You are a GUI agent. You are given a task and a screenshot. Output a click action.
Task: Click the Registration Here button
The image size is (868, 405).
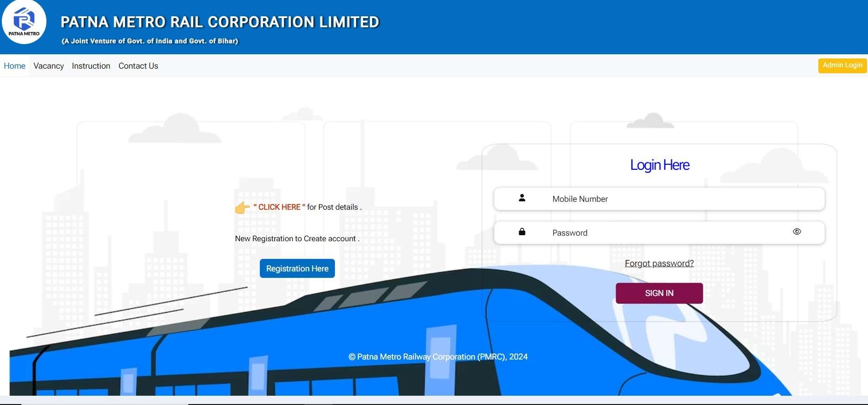pyautogui.click(x=297, y=269)
